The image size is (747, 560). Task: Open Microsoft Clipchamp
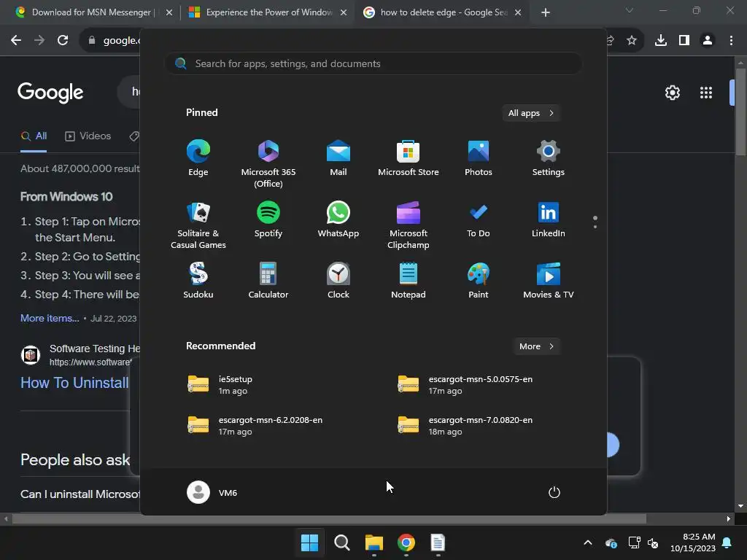pyautogui.click(x=409, y=225)
